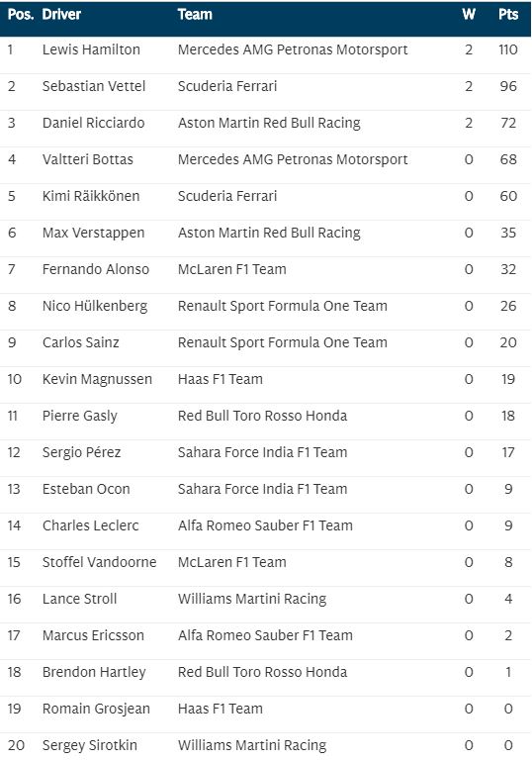Viewport: 532px width, 761px height.
Task: Click Brendon Hartley's name
Action: pyautogui.click(x=94, y=672)
